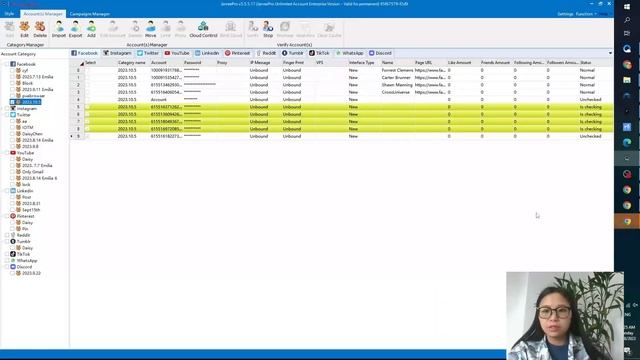Sort by the Interface Type column header
Screen dimensions: 640x360
(361, 63)
